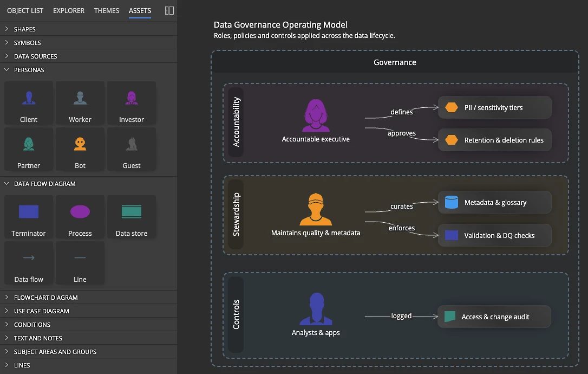Expand the USE CASE DIAGRAM section
588x374 pixels.
tap(88, 311)
